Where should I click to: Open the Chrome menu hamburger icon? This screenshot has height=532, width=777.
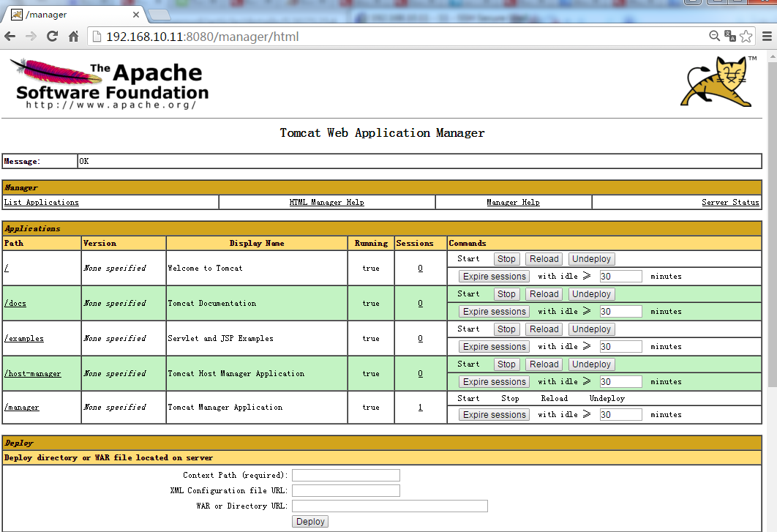tap(767, 36)
